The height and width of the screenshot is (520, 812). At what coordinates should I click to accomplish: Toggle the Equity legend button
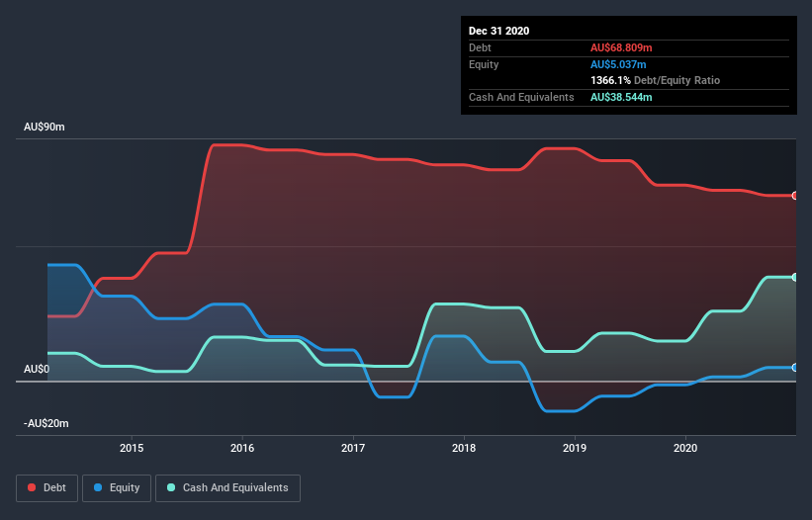tap(117, 488)
